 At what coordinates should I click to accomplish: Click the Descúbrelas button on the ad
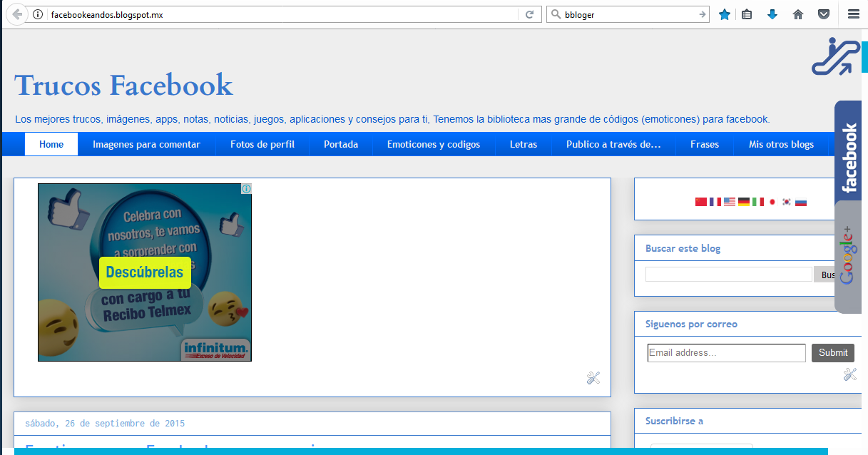pyautogui.click(x=145, y=272)
